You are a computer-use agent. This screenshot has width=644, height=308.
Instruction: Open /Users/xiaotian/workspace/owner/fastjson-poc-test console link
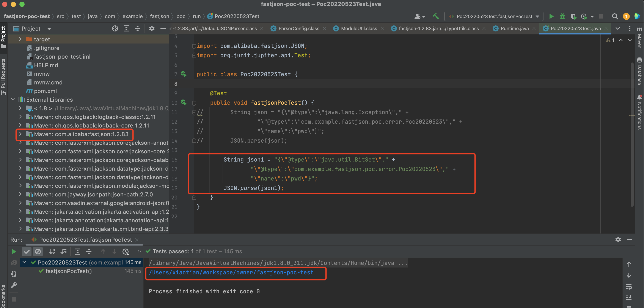pyautogui.click(x=231, y=272)
